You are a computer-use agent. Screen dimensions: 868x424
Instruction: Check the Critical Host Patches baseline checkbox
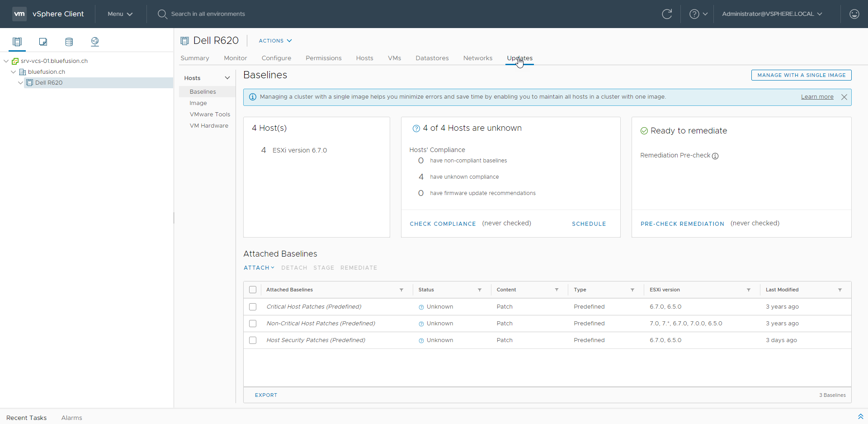tap(253, 307)
